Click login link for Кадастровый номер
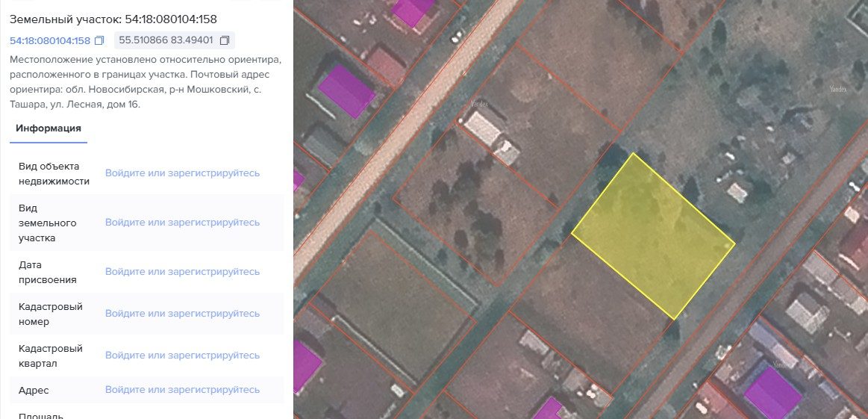 (x=182, y=314)
